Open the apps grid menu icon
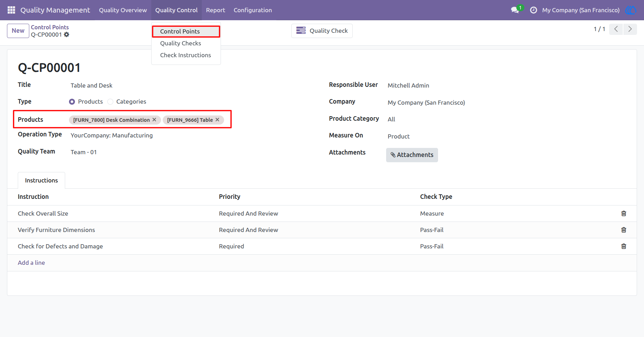The width and height of the screenshot is (644, 337). pyautogui.click(x=11, y=10)
